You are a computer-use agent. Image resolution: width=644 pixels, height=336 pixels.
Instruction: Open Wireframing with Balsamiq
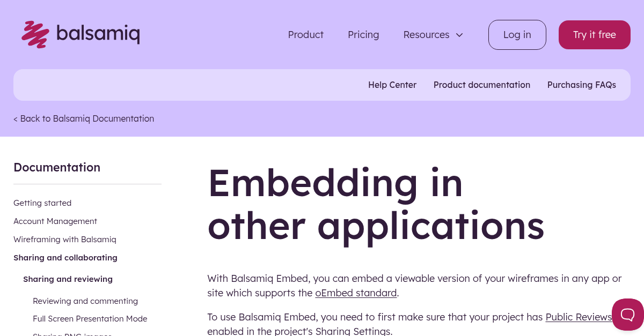(x=64, y=239)
